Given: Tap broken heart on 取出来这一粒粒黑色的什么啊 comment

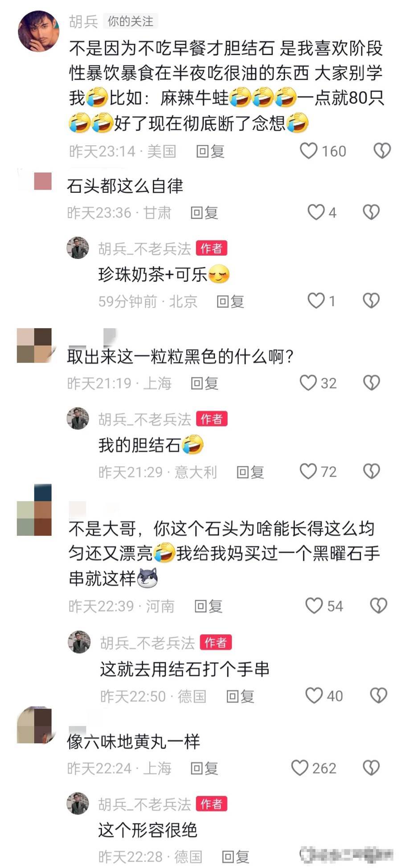Looking at the screenshot, I should click(371, 383).
